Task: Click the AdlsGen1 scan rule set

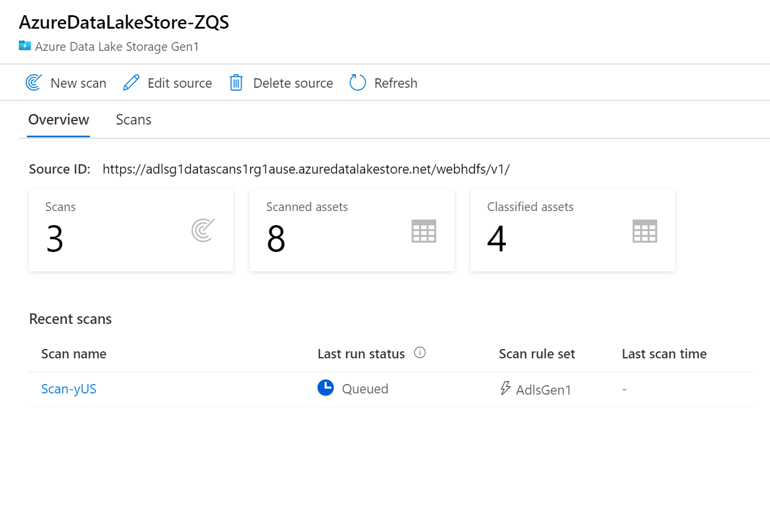Action: coord(544,390)
